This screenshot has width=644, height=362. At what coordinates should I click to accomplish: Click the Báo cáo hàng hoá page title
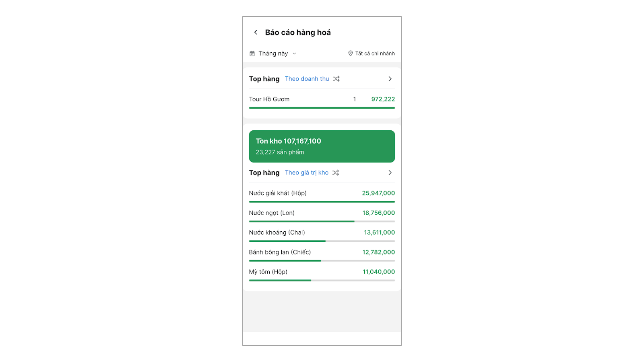[x=298, y=33]
